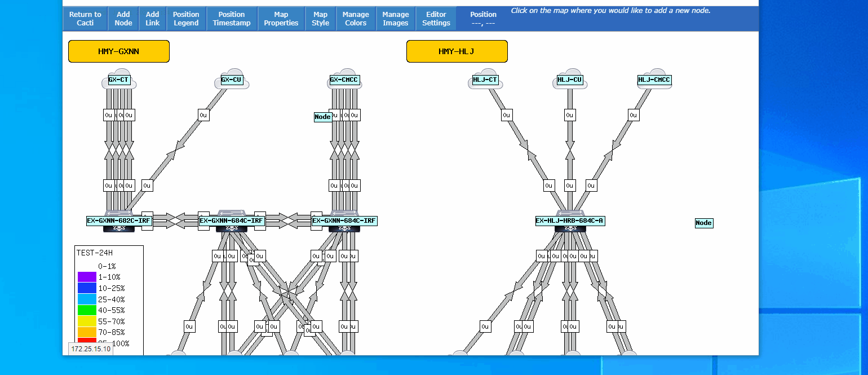Click the HLJ-CMCC cloud node icon

click(654, 80)
